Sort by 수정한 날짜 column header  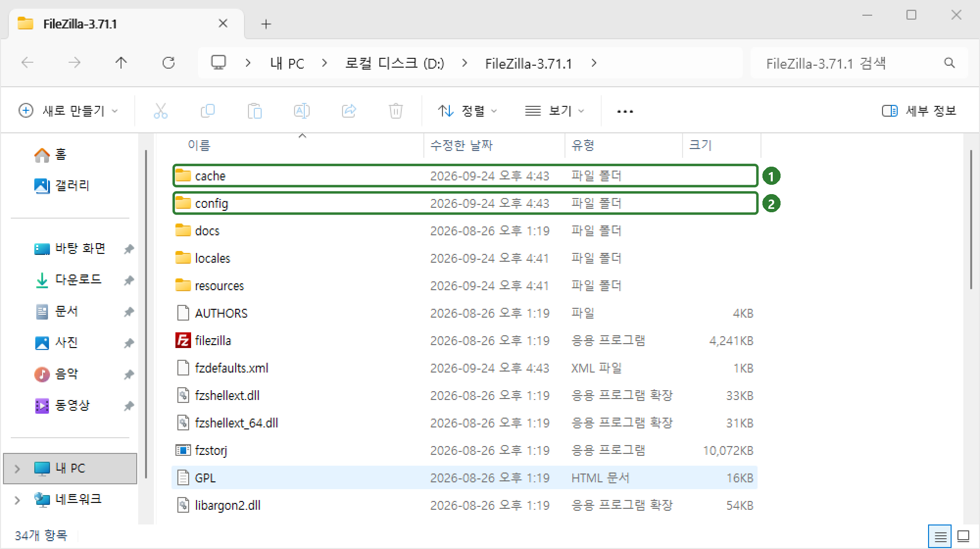(x=494, y=145)
